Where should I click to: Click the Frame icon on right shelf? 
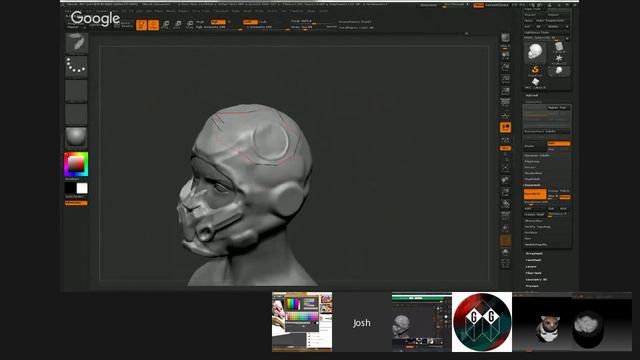tap(505, 168)
